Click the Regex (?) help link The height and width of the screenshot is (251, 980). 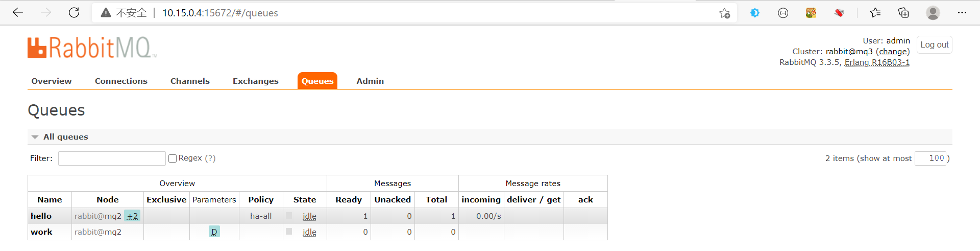[210, 158]
